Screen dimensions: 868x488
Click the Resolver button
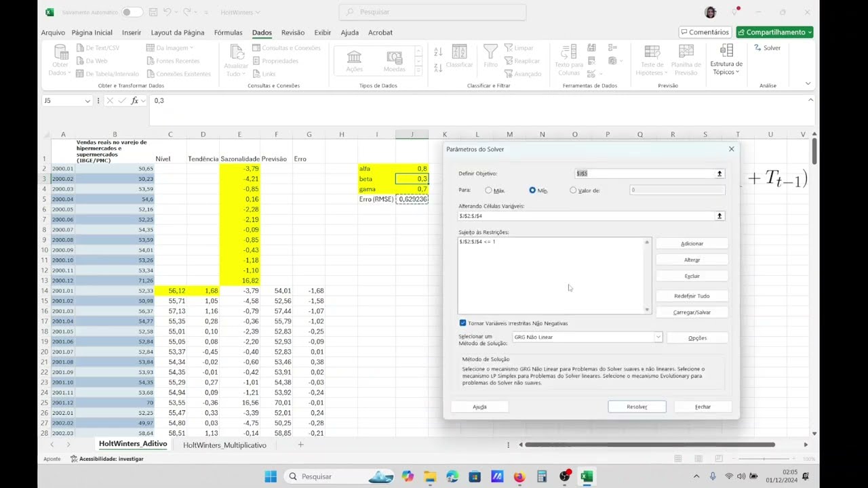[x=637, y=407]
